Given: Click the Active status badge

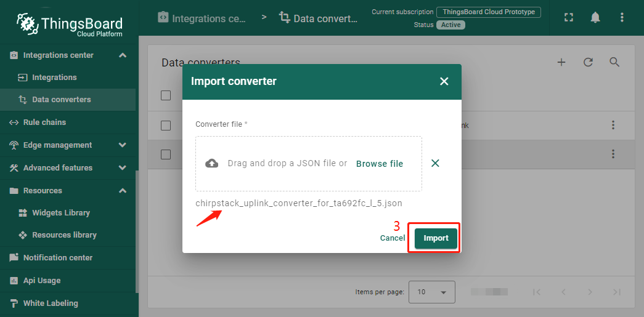Looking at the screenshot, I should (x=450, y=25).
